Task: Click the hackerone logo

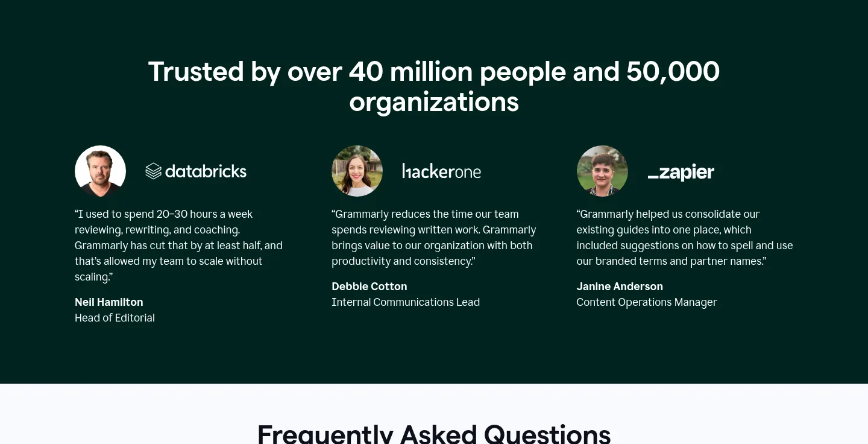Action: 441,171
